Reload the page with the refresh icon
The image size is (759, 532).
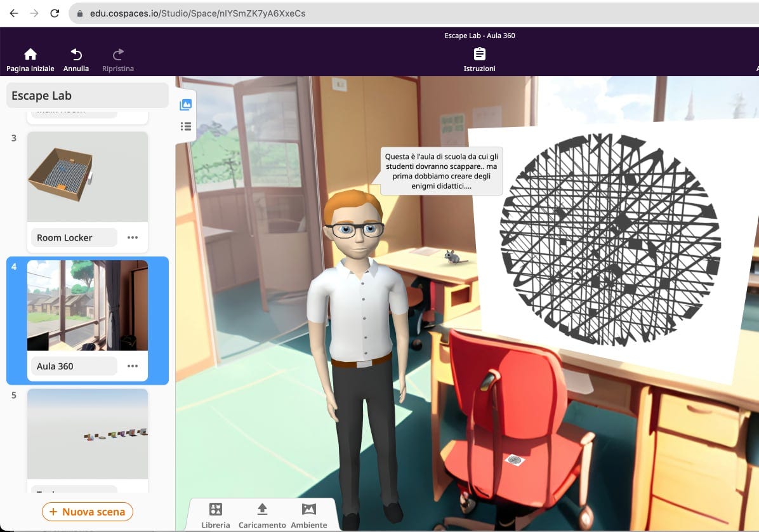[x=55, y=13]
